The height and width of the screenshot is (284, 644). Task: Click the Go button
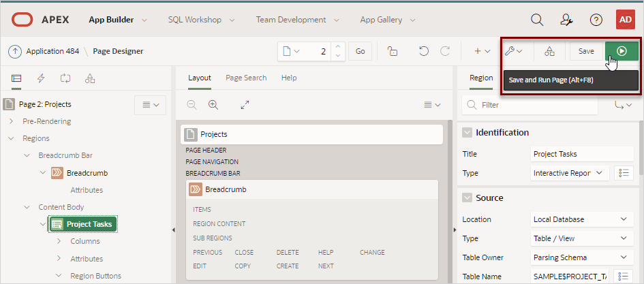coord(361,51)
